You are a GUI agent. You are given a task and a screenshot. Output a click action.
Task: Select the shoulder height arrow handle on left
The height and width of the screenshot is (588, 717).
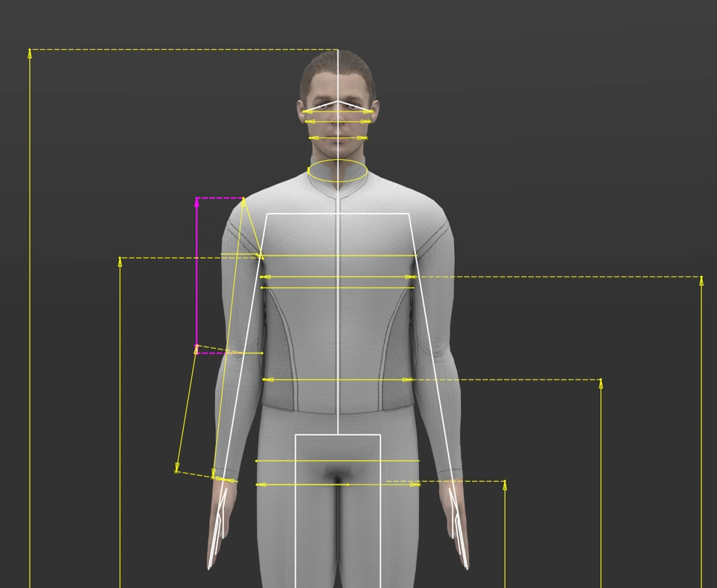coord(119,261)
